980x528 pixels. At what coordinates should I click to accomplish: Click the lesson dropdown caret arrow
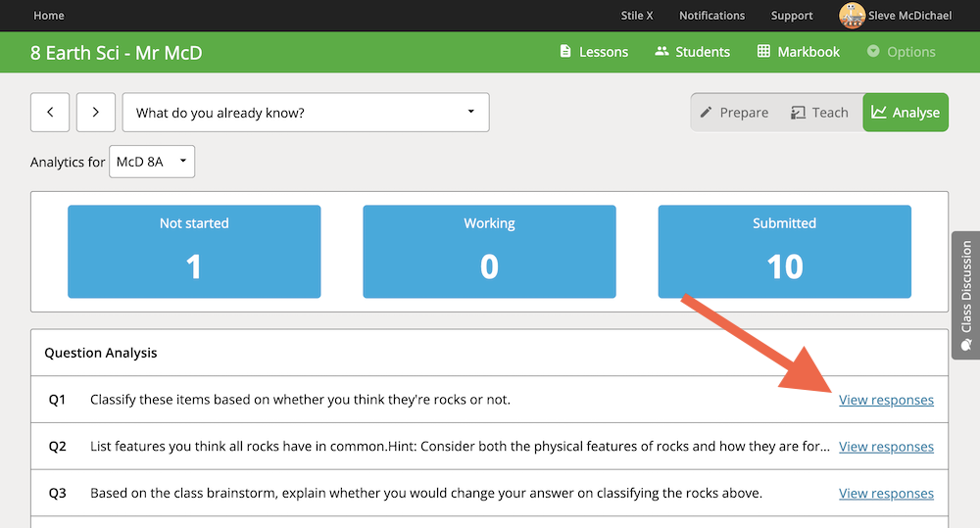(x=470, y=112)
